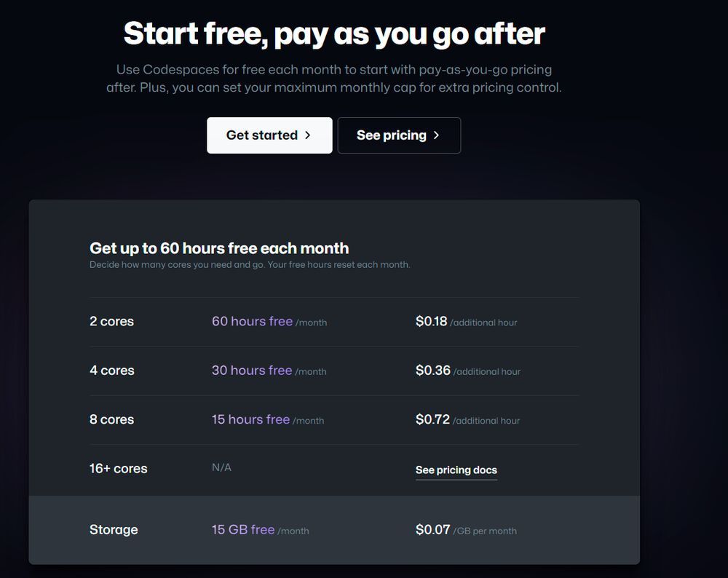Click the $0.72 additional hour price
728x578 pixels.
click(432, 419)
